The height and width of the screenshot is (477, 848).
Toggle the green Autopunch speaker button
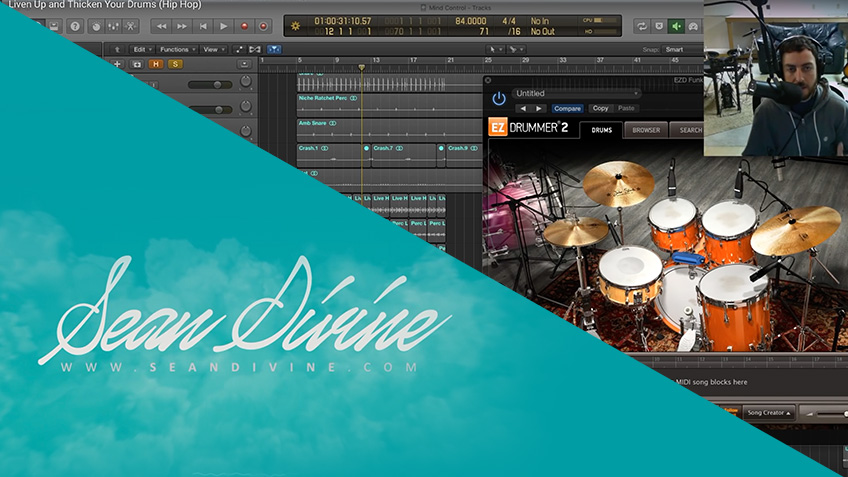click(676, 26)
